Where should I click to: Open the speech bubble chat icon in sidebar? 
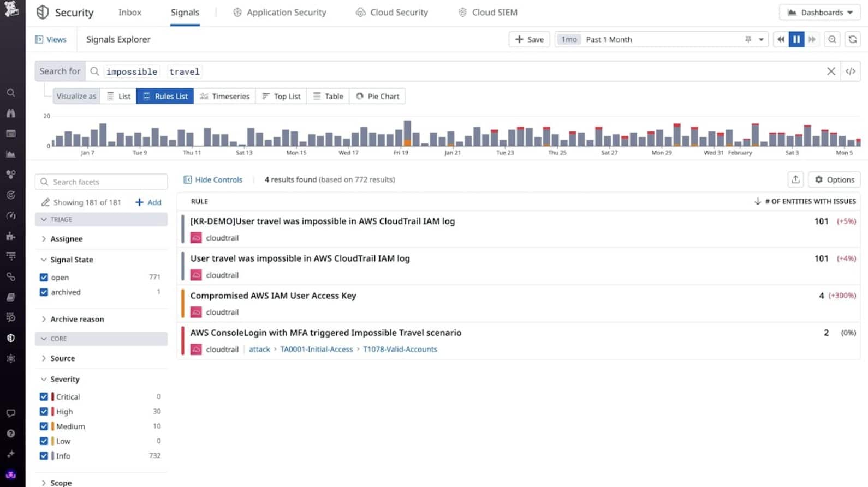[x=10, y=413]
